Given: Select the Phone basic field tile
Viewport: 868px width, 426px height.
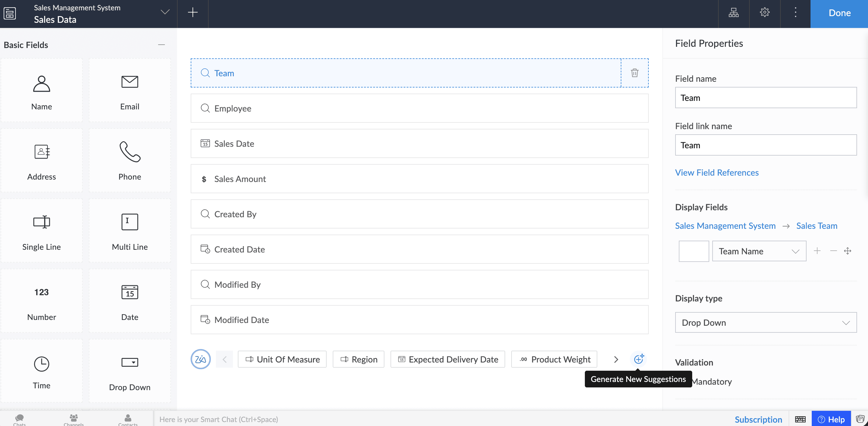Looking at the screenshot, I should coord(130,160).
